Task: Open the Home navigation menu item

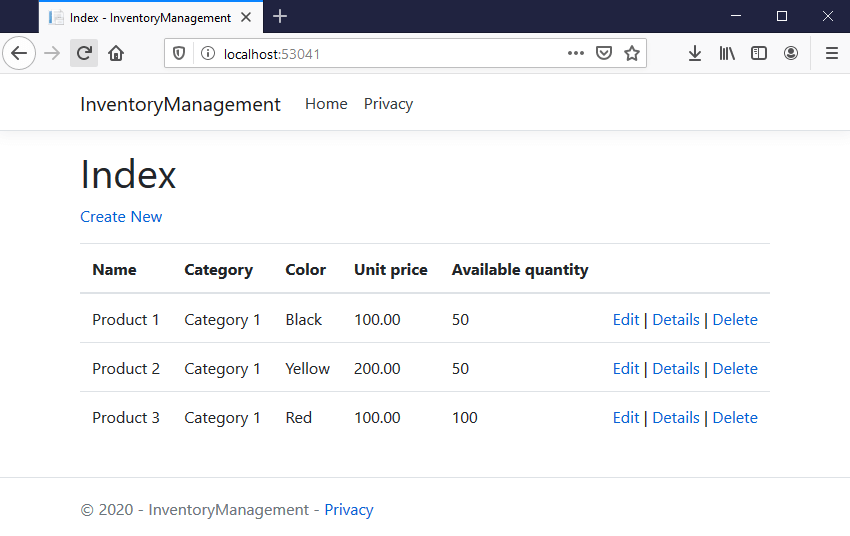Action: click(326, 104)
